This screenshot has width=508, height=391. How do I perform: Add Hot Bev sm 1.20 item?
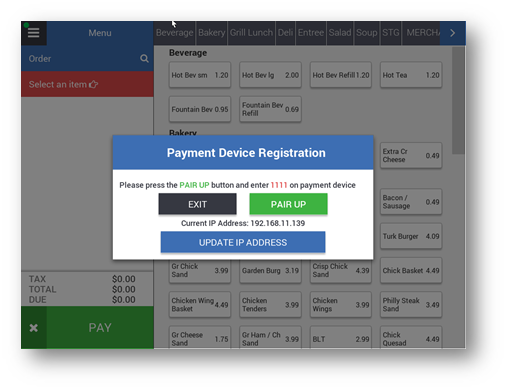200,75
